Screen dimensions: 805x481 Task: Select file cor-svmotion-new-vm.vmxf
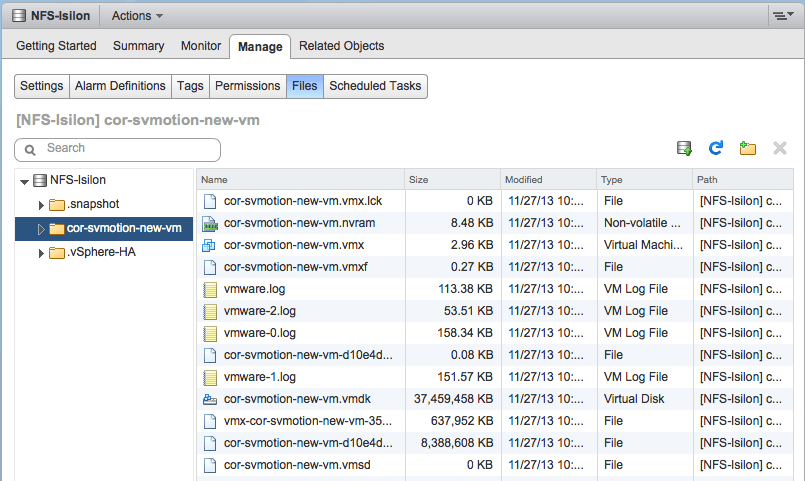click(296, 267)
